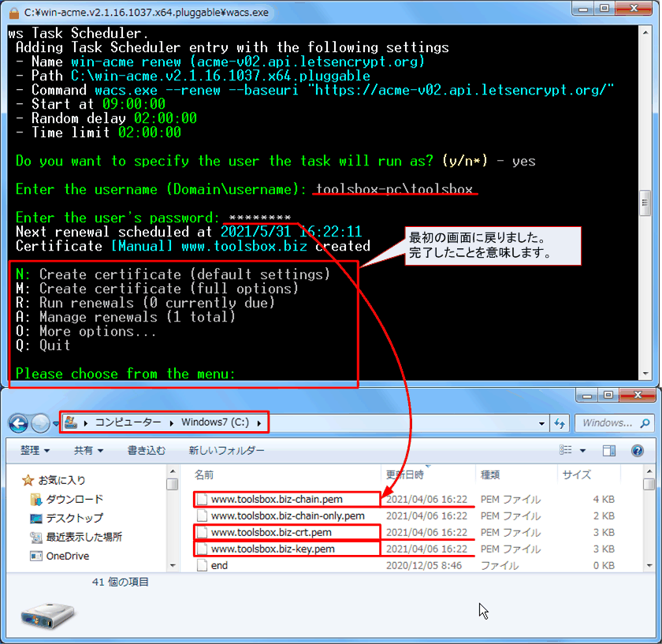Expand the arrow after コンピューター breadcrumb
662x644 pixels.
point(172,423)
